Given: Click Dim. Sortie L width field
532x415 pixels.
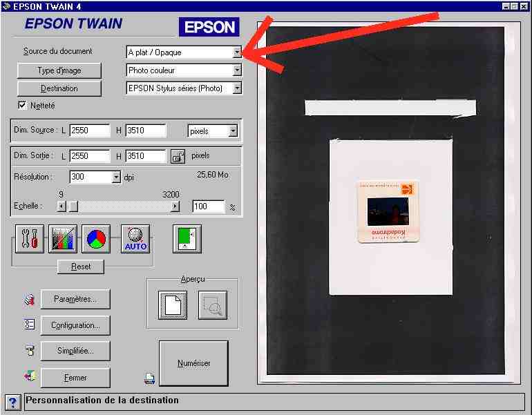Looking at the screenshot, I should [90, 156].
